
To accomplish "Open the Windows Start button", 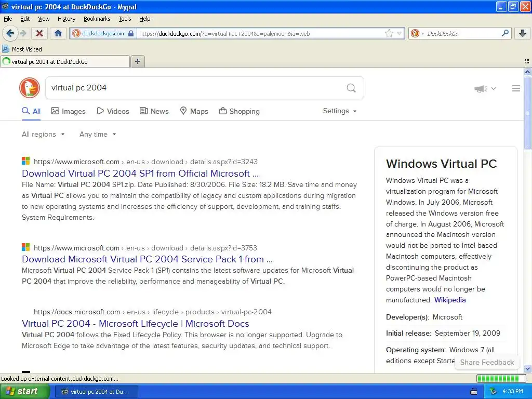I will pyautogui.click(x=24, y=392).
